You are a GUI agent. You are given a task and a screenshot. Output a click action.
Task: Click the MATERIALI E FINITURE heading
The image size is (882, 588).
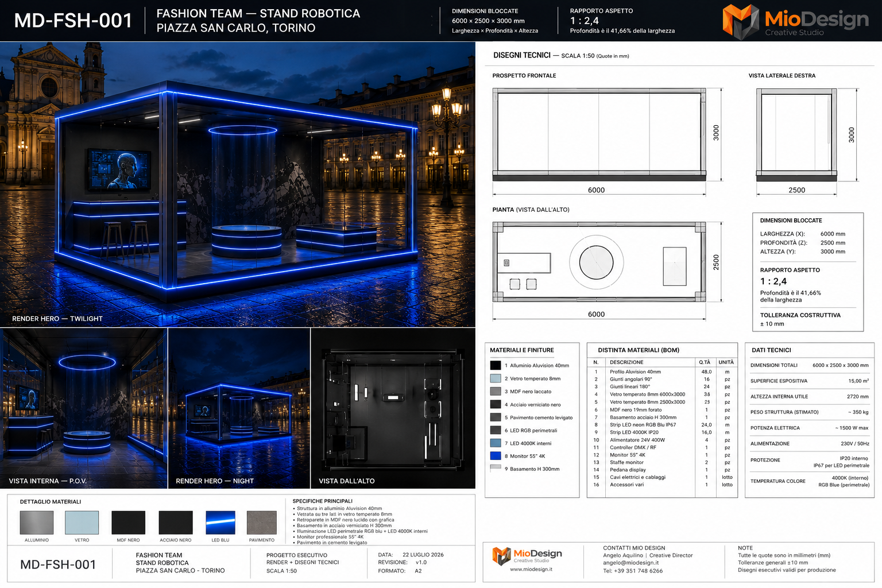pos(522,350)
